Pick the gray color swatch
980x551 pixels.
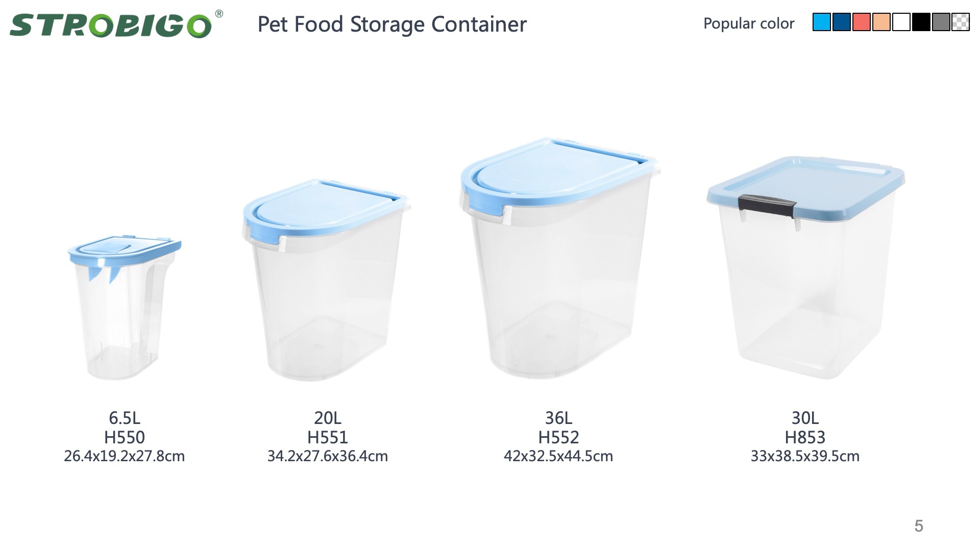pos(941,22)
